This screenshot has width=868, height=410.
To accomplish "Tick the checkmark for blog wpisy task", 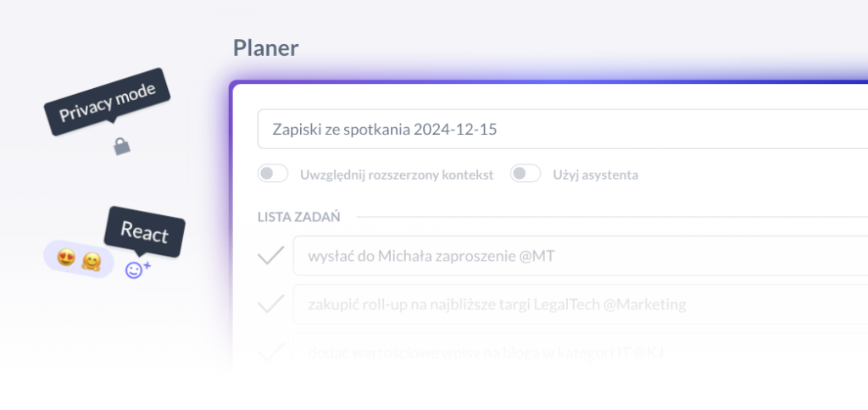I will click(x=271, y=352).
